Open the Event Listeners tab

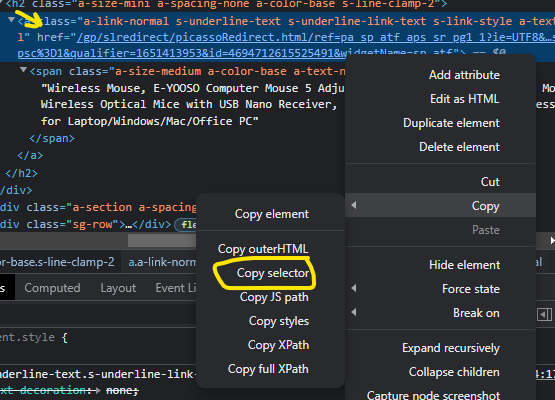click(x=176, y=288)
